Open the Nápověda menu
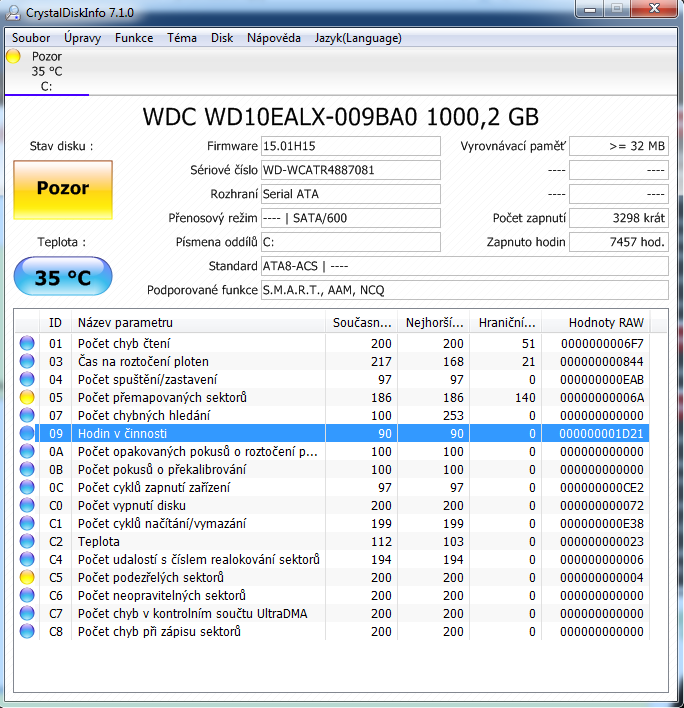The image size is (684, 708). coord(273,38)
